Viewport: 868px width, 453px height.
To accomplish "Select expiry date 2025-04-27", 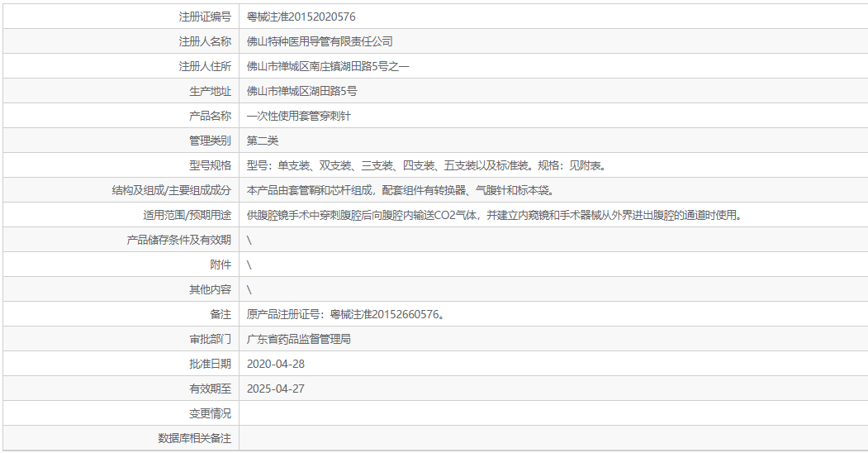I will (276, 389).
